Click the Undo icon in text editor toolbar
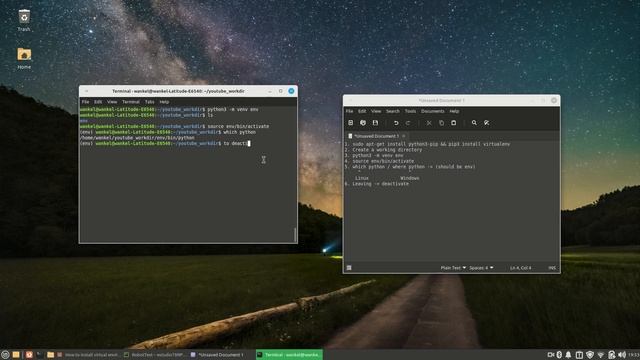640x360 pixels. coord(396,122)
